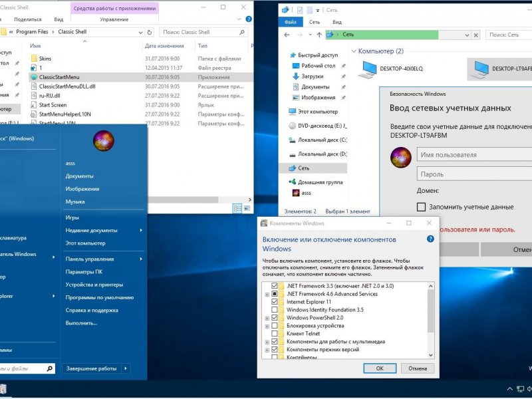Uncheck the Internet Explorer 11 checkbox
532x399 pixels.
pos(275,302)
